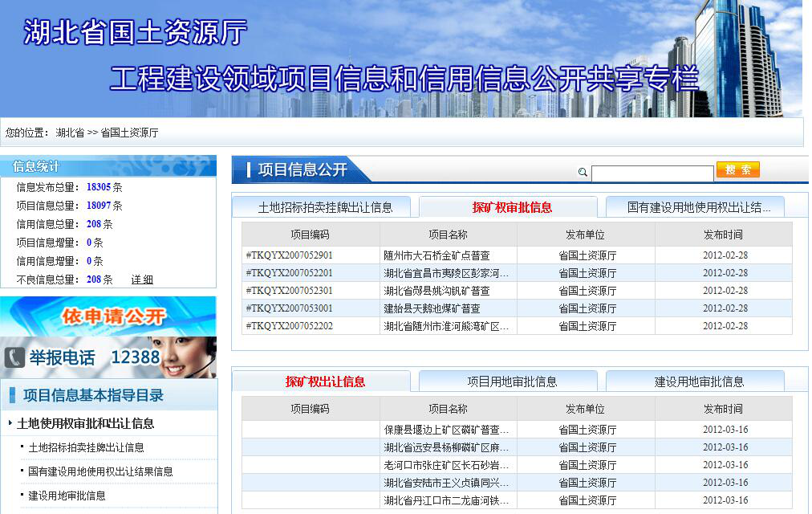
Task: Click the 举报电话 12388 banner
Action: 108,357
